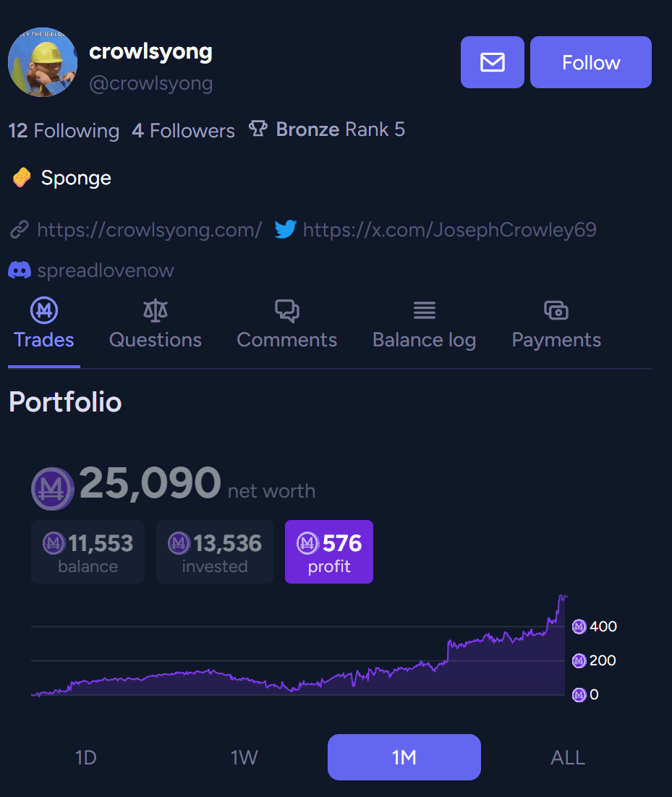The width and height of the screenshot is (672, 797).
Task: Select the Trades tab
Action: click(43, 325)
